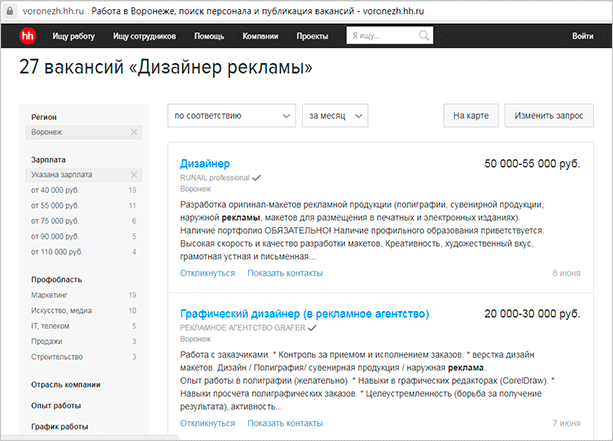Click in the Я ищу search field

click(x=385, y=36)
